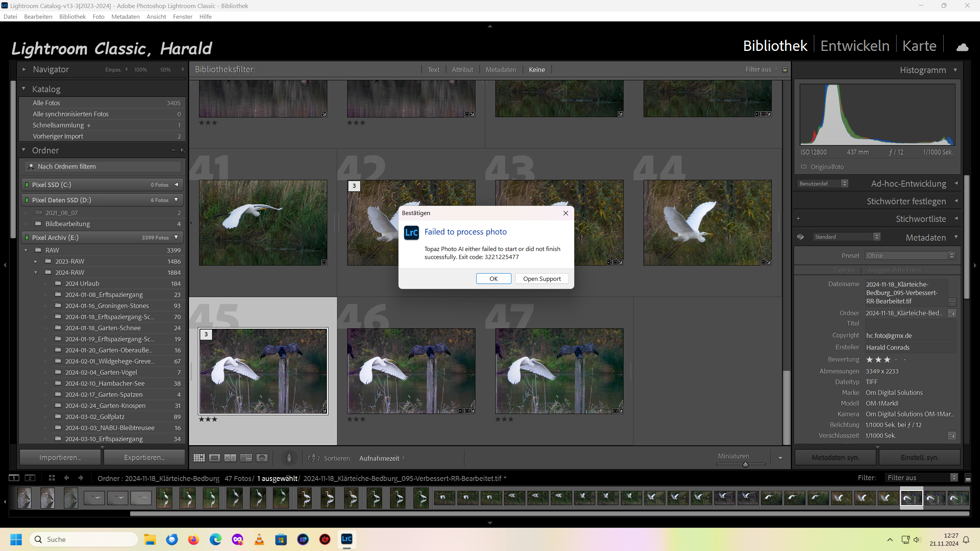The height and width of the screenshot is (551, 980).
Task: Open People view face icon
Action: click(262, 458)
